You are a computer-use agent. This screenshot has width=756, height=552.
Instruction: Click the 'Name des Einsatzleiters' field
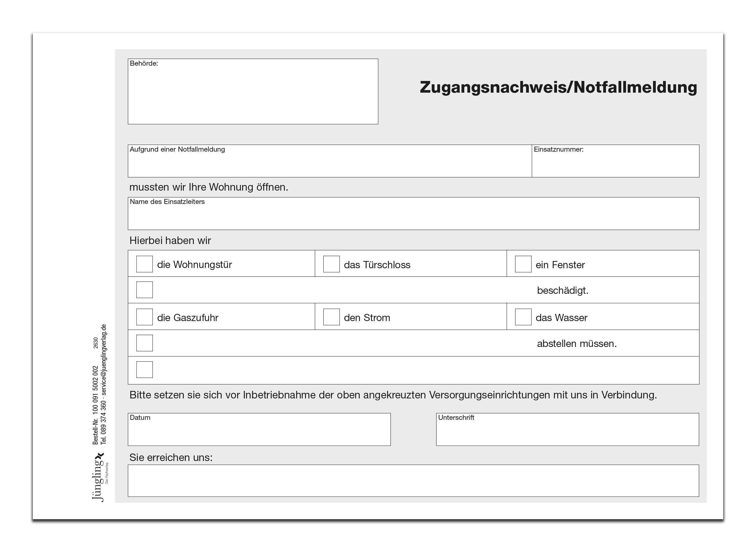point(413,213)
